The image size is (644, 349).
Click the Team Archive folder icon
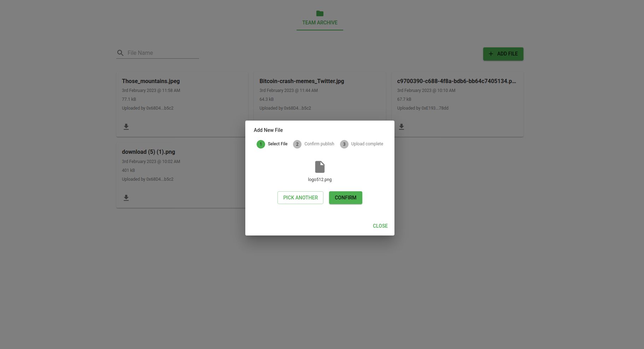tap(320, 13)
